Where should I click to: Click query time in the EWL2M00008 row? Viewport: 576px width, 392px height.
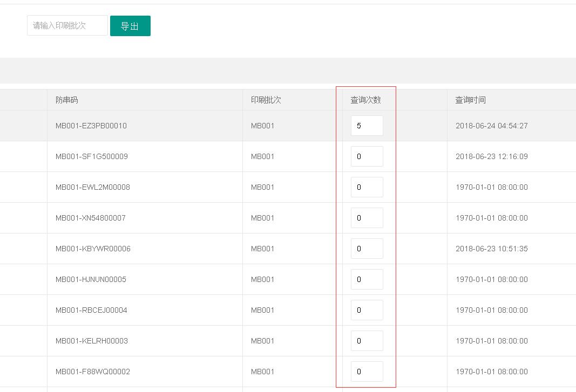[x=491, y=187]
